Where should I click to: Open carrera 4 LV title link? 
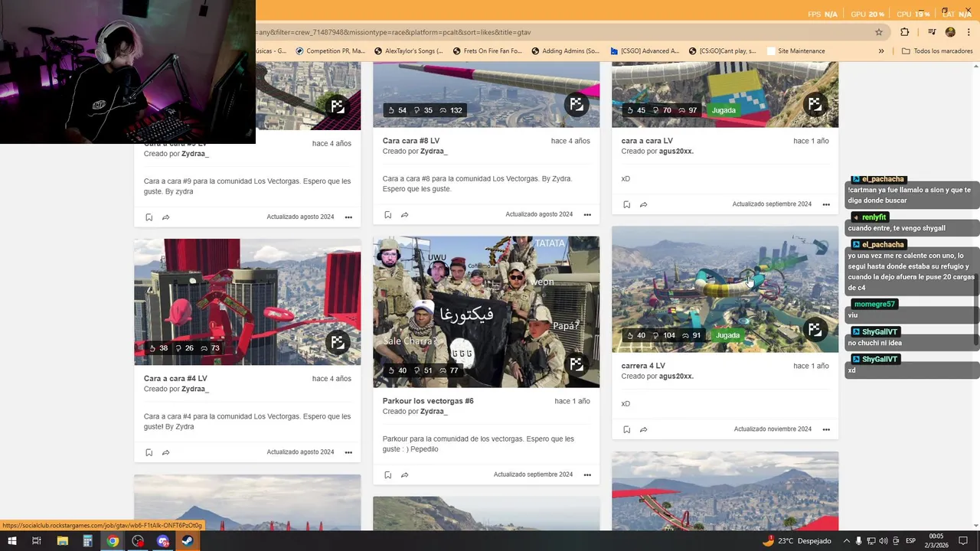(643, 366)
